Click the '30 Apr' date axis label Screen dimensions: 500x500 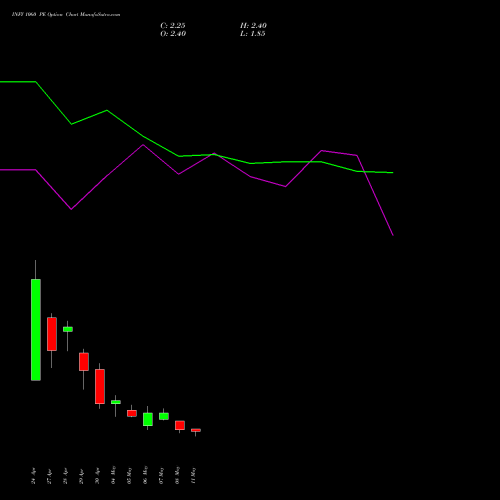[97, 476]
